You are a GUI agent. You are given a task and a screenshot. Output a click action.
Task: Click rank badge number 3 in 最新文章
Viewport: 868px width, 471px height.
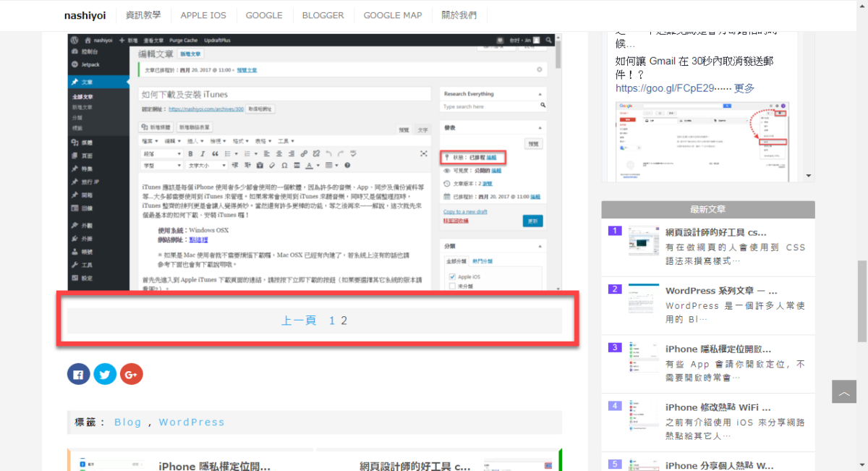tap(615, 347)
